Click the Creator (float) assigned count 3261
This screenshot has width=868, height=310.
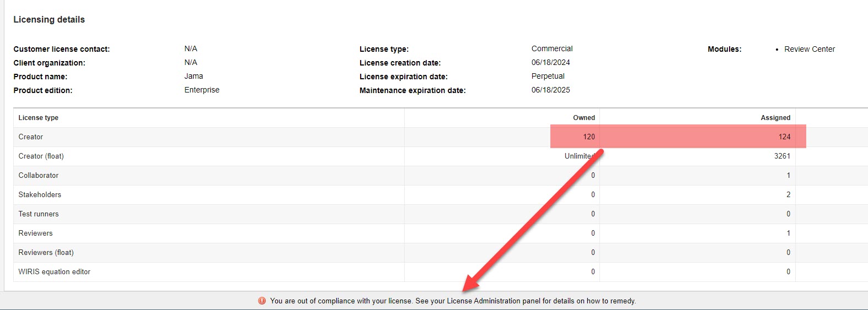782,156
